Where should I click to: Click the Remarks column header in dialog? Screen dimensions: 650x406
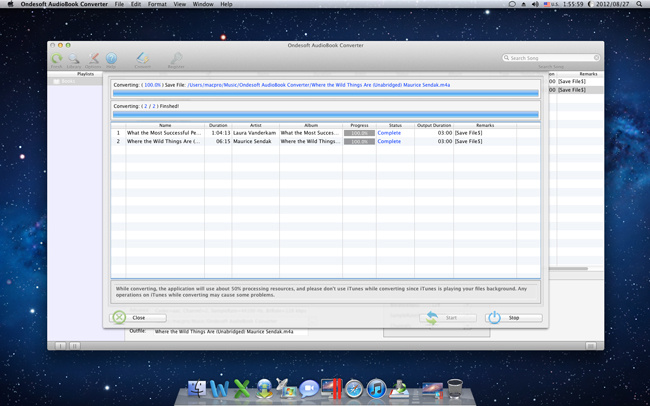click(x=485, y=125)
